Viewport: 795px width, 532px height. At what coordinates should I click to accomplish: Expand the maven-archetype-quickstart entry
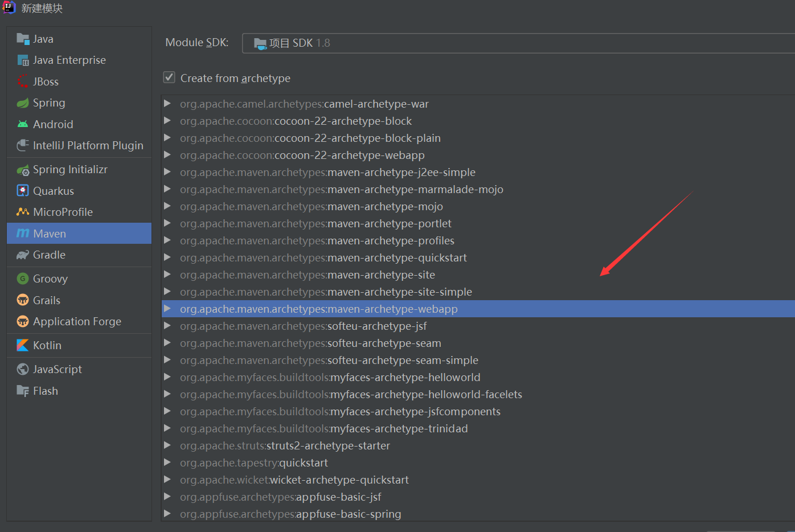[x=167, y=257]
